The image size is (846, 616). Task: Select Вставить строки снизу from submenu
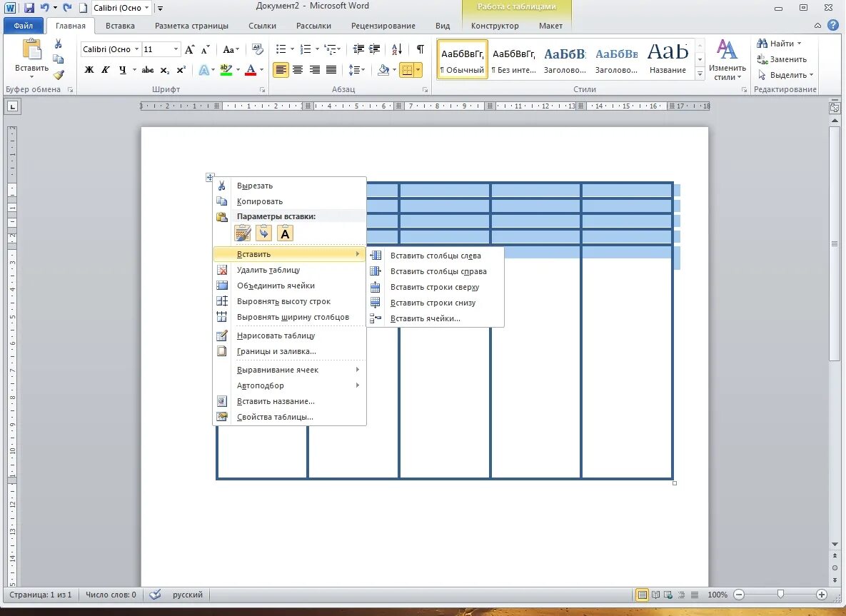(435, 303)
